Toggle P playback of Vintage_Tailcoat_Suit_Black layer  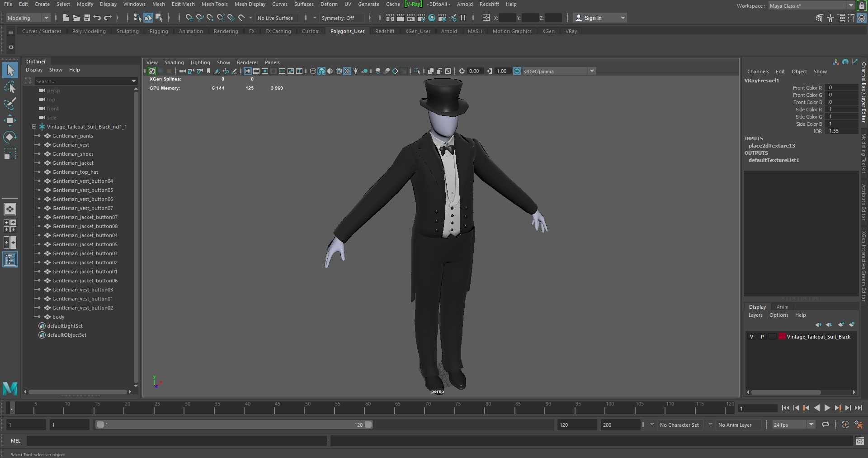pos(762,337)
